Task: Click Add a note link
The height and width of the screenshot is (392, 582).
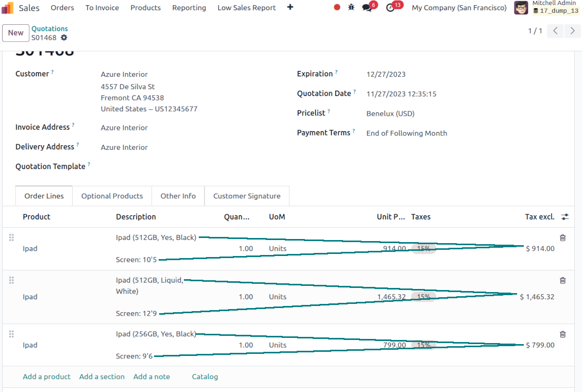Action: [x=151, y=377]
